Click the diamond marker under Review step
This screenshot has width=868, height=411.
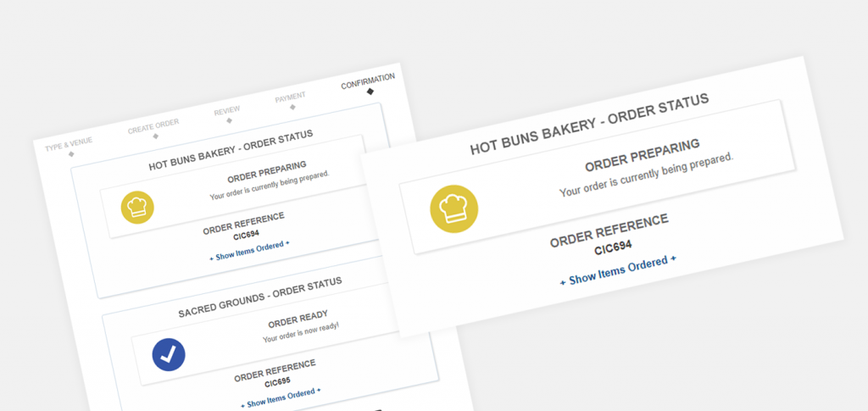pyautogui.click(x=228, y=121)
